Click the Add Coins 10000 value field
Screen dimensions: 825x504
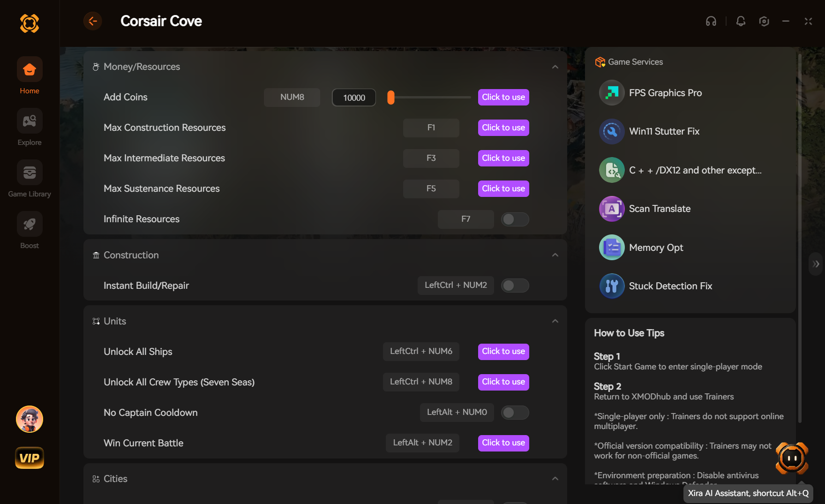(x=354, y=98)
